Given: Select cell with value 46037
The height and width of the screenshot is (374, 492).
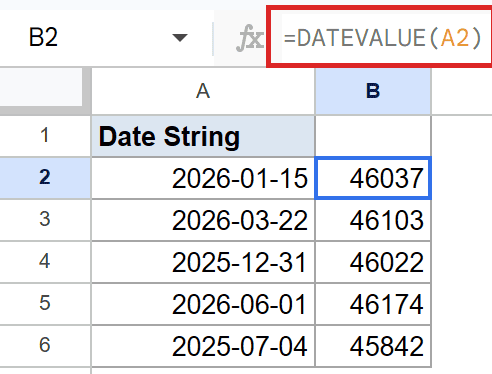Looking at the screenshot, I should click(373, 178).
